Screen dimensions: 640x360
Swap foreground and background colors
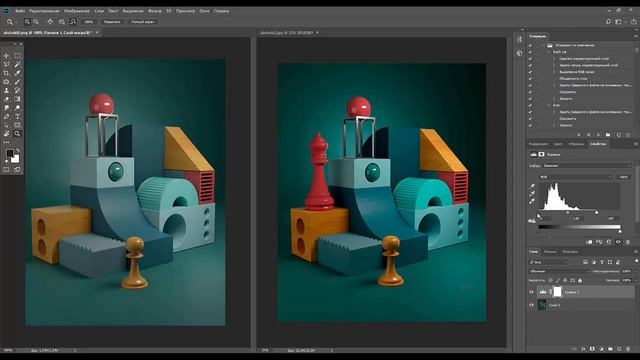pyautogui.click(x=18, y=151)
